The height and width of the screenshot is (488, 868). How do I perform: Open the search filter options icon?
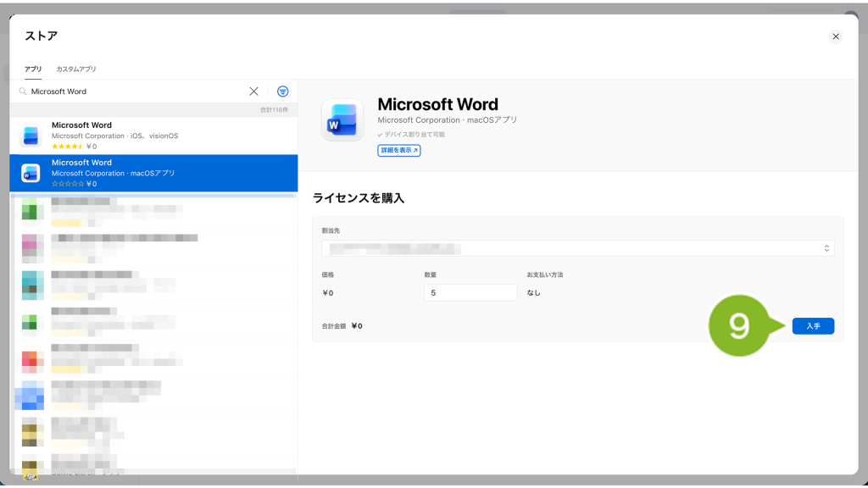[282, 91]
